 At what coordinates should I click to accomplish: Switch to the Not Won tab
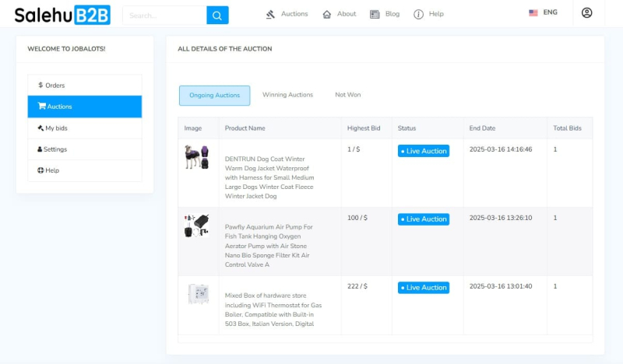348,95
